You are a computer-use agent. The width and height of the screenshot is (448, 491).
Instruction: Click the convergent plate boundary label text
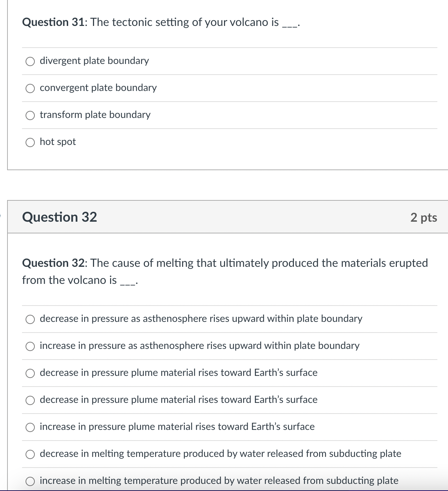tap(98, 87)
